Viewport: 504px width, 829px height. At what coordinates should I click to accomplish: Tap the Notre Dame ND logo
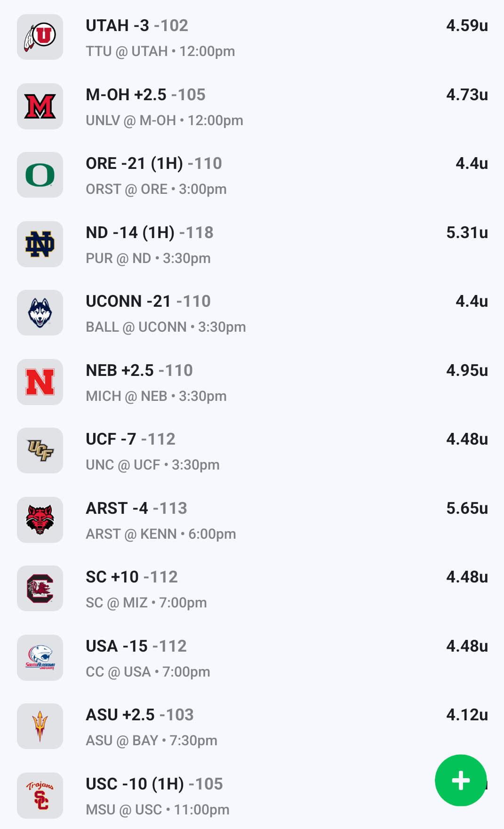click(x=40, y=244)
